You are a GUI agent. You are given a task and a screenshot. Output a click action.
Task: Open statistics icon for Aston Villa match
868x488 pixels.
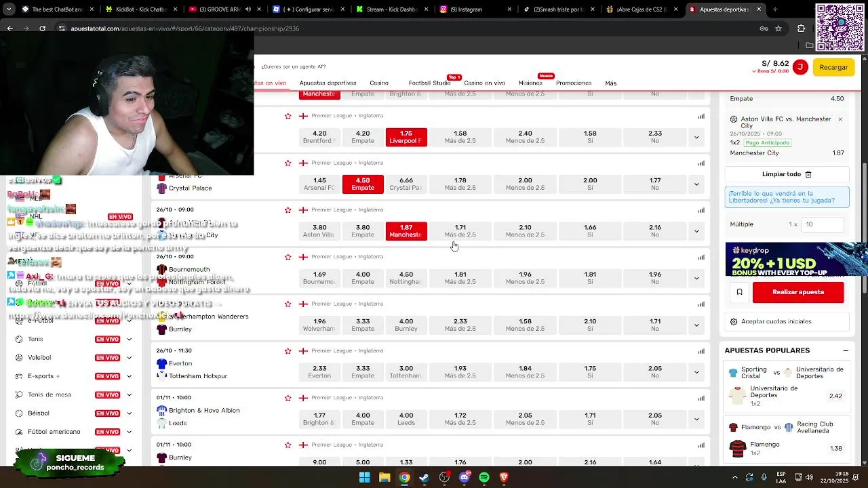[701, 210]
